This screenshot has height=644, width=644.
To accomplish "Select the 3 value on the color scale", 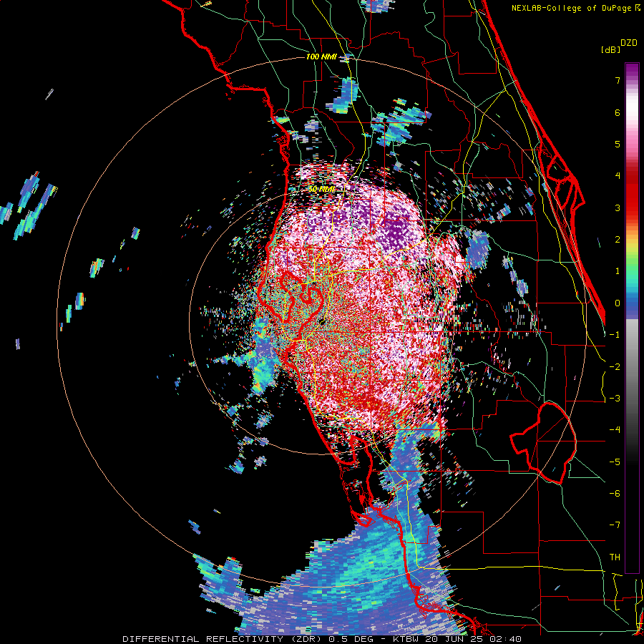I will tap(618, 208).
